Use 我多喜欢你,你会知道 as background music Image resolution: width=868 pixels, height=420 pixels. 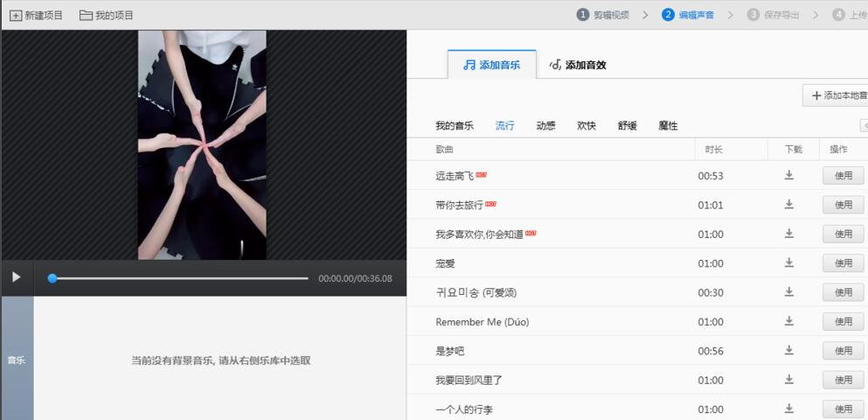(843, 234)
